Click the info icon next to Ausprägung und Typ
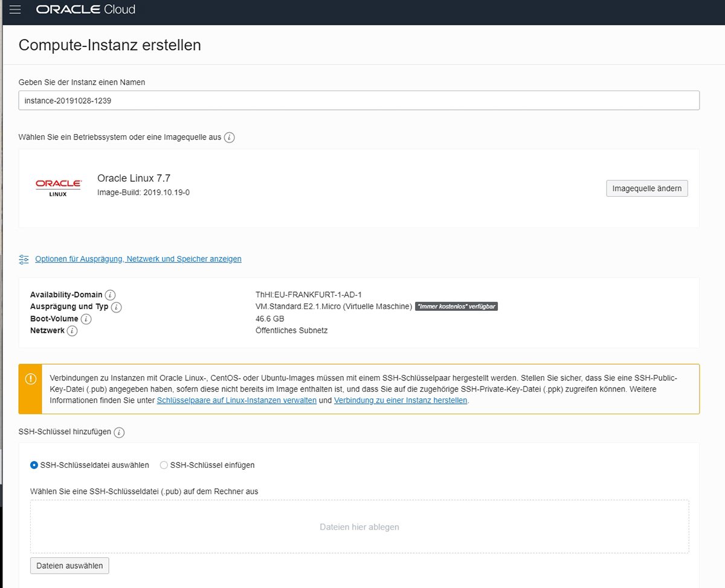 pyautogui.click(x=116, y=307)
